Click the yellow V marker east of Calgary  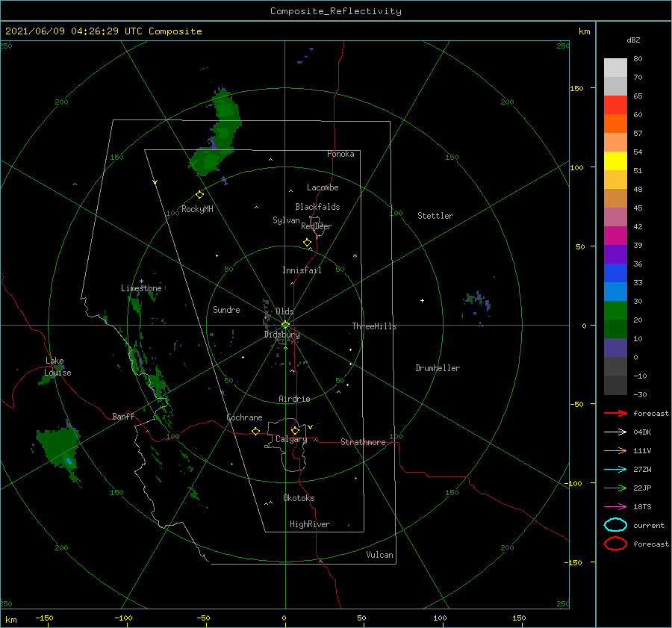point(310,427)
